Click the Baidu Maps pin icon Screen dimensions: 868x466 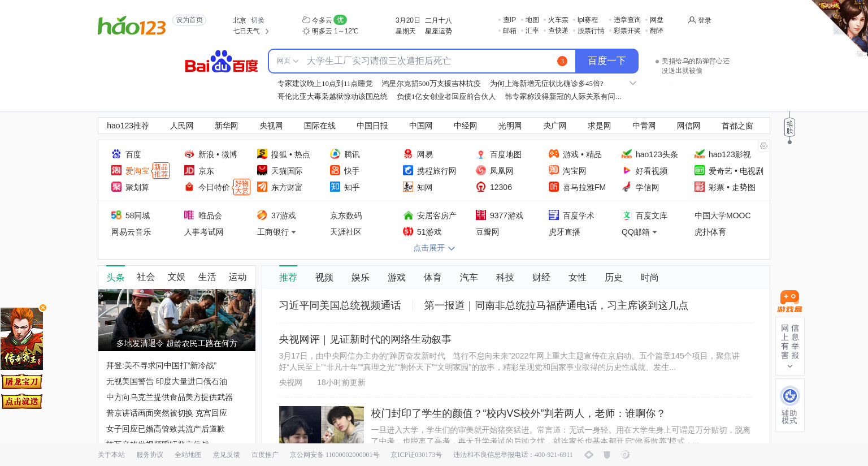481,154
